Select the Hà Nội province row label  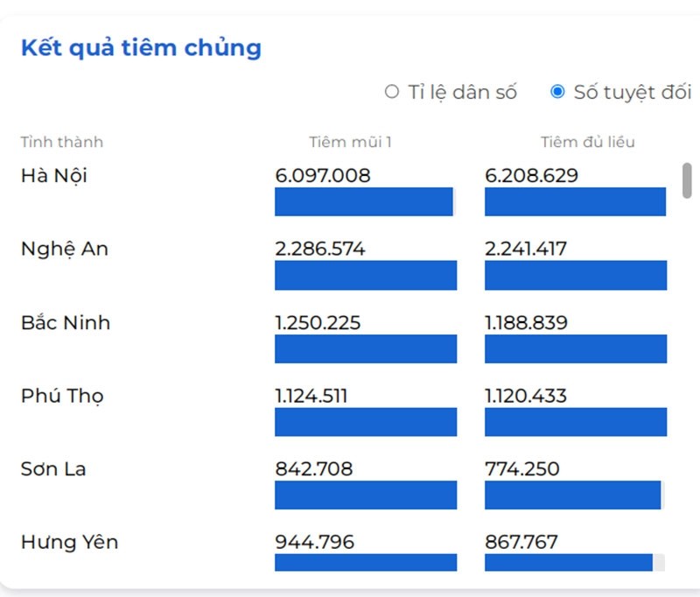pyautogui.click(x=54, y=175)
